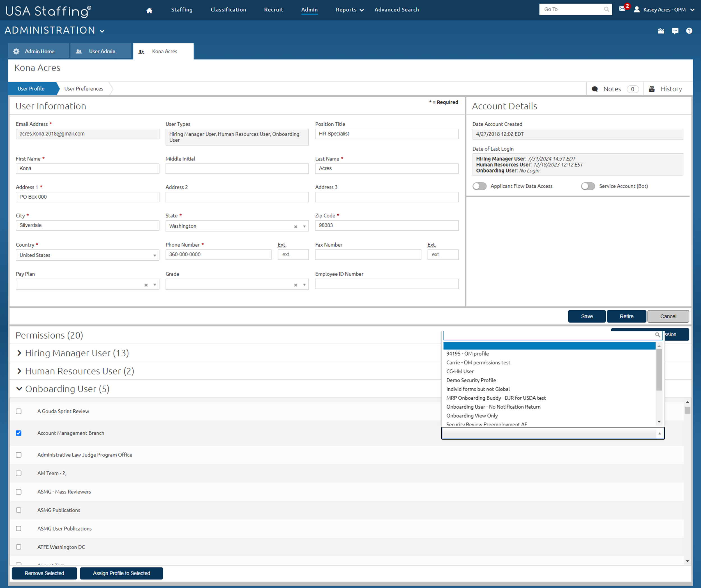This screenshot has height=588, width=701.
Task: Expand the Hiring Manager User (13) section
Action: tap(19, 353)
